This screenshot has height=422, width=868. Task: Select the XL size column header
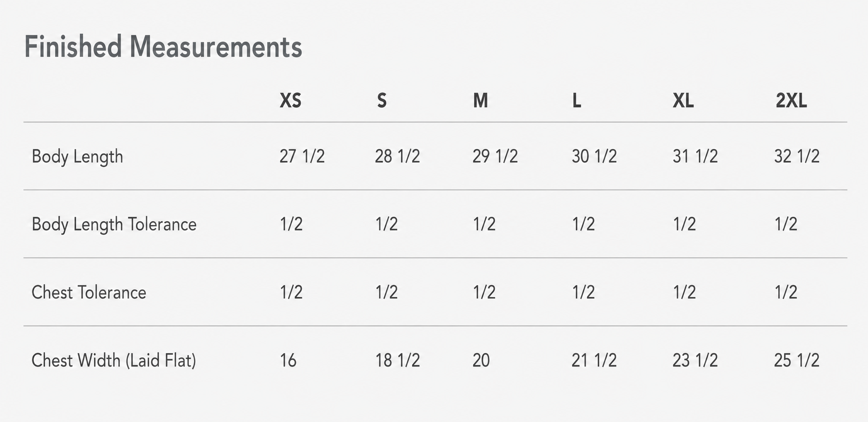point(683,100)
